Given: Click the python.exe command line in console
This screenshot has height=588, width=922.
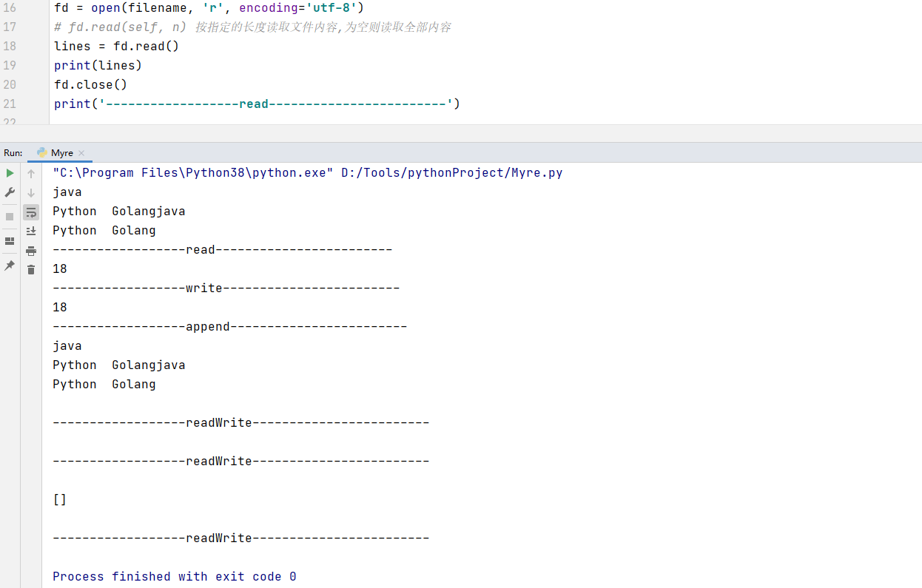Looking at the screenshot, I should click(x=308, y=173).
